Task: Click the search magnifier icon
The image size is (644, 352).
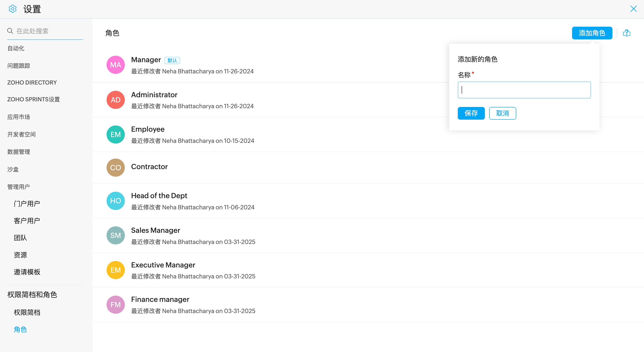Action: point(10,31)
